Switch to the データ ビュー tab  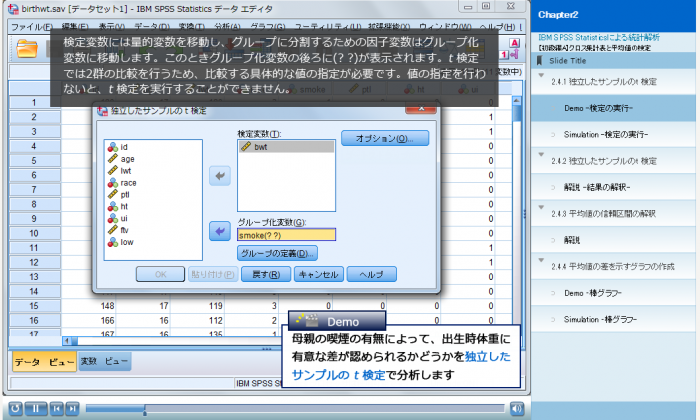coord(44,362)
